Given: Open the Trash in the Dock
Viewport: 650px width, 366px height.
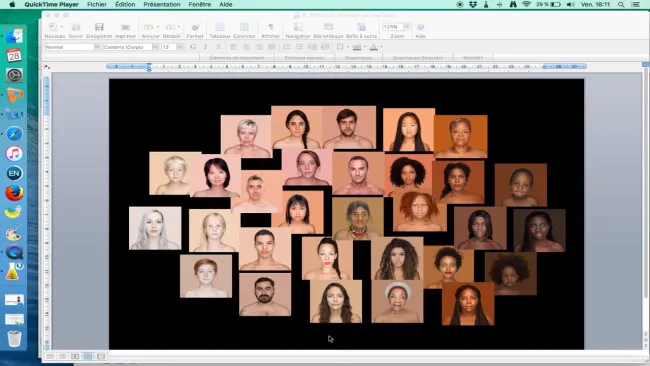Looking at the screenshot, I should click(x=14, y=339).
